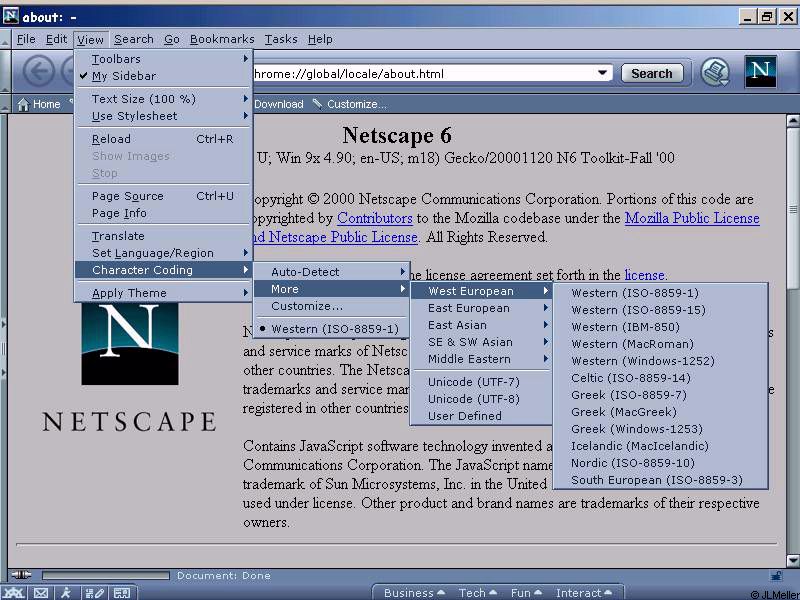Open the Mail envelope icon in the taskbar
Viewport: 800px width, 600px height.
coord(41,593)
